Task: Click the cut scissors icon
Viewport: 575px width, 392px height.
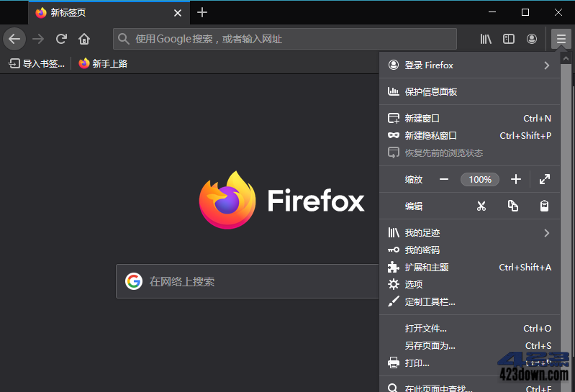Action: (x=481, y=206)
